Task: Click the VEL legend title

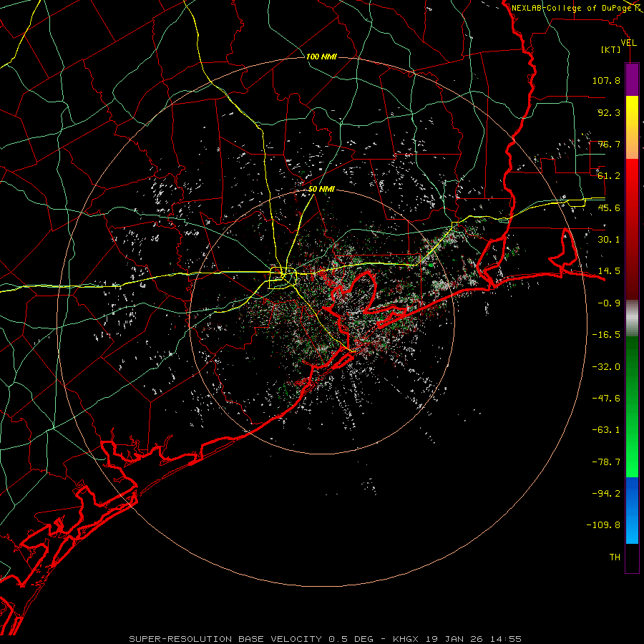Action: pyautogui.click(x=628, y=43)
